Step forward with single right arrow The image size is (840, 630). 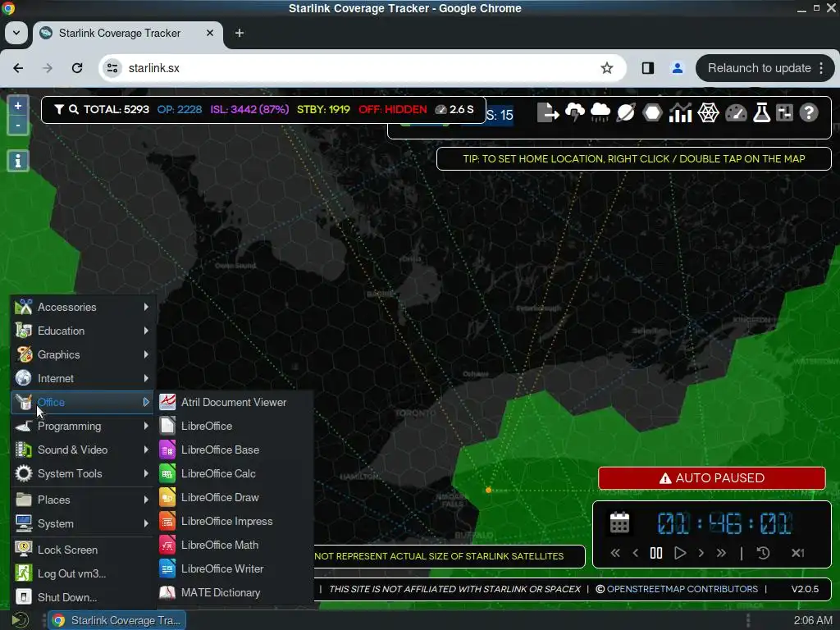[x=701, y=553]
